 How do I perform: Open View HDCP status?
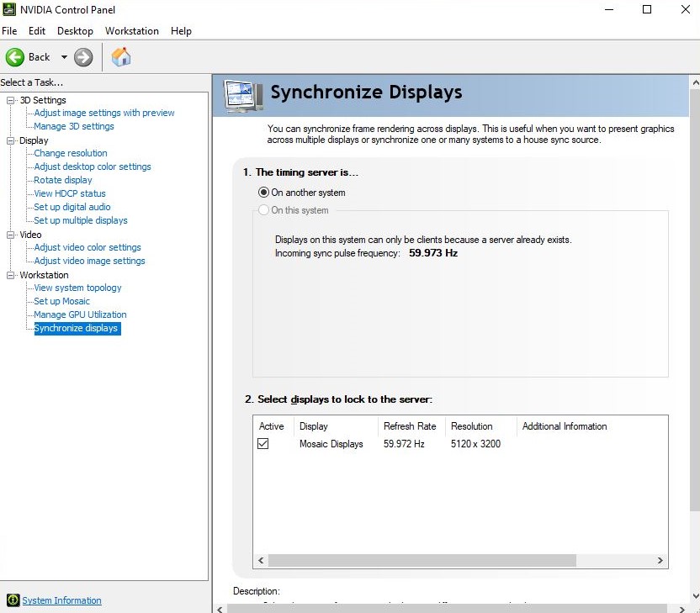pos(70,193)
